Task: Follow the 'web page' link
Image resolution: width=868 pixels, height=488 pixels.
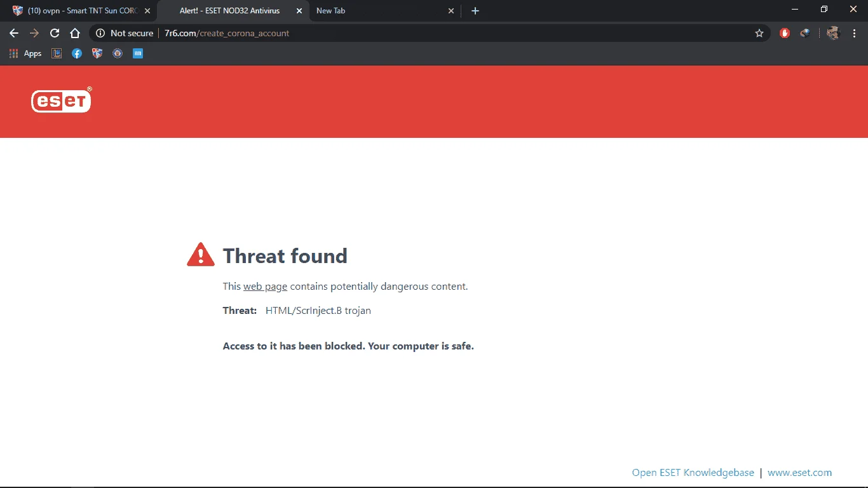Action: (x=265, y=287)
